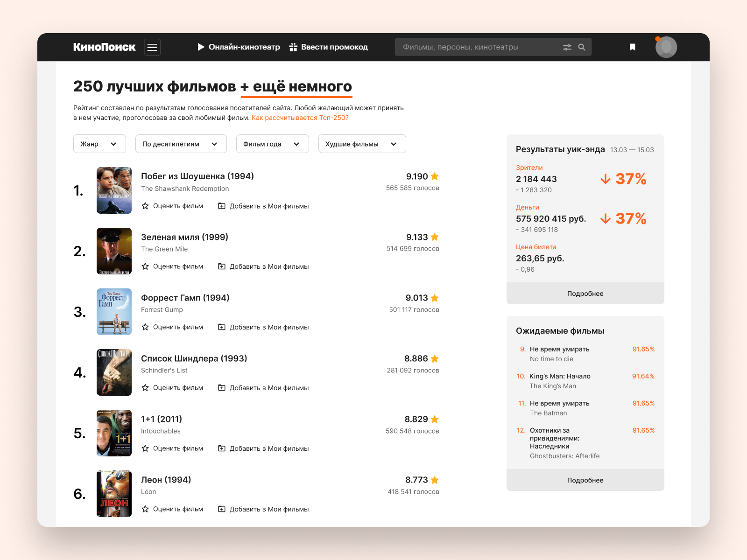The height and width of the screenshot is (560, 747).
Task: Open Побег из Шоушенка poster thumbnail
Action: pos(114,190)
